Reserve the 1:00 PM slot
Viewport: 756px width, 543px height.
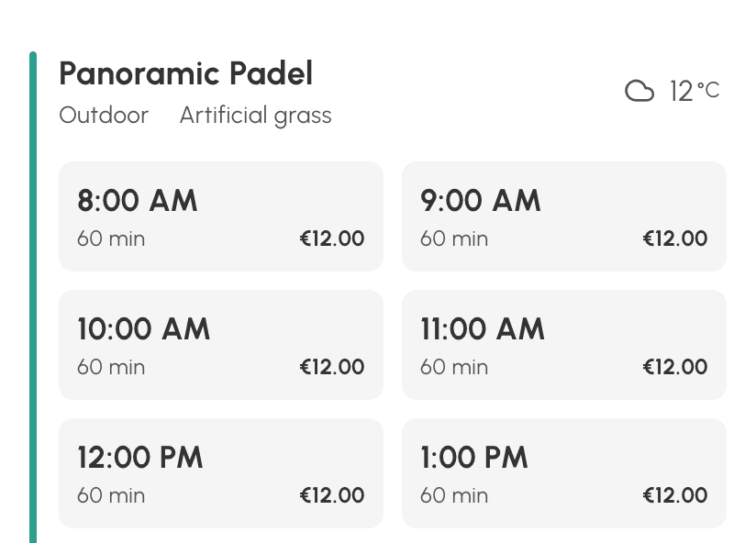tap(564, 473)
